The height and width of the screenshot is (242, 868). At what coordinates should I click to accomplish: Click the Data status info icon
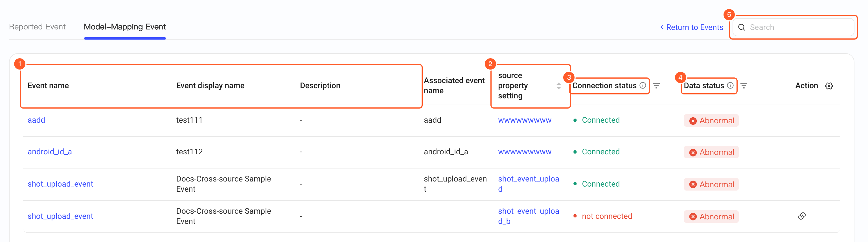(x=730, y=85)
